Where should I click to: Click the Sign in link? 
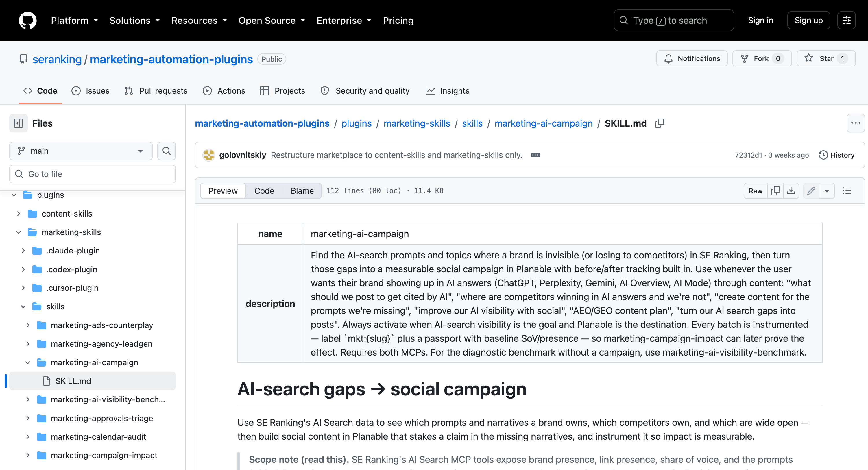point(760,21)
